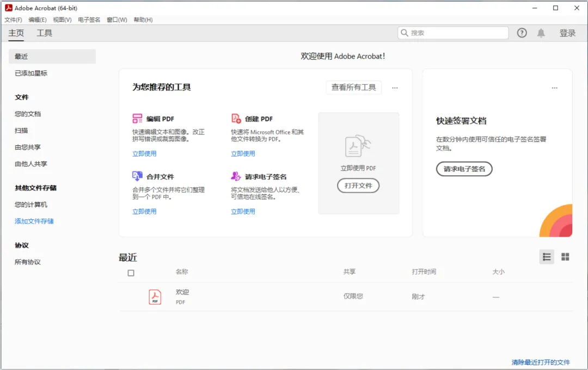Click 立即使用 link under 请求电子签名 tool
Viewport: 588px width, 370px height.
click(243, 212)
